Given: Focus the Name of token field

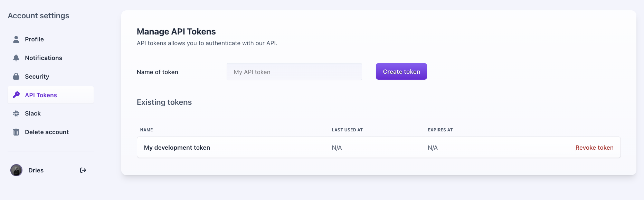Looking at the screenshot, I should (x=294, y=72).
